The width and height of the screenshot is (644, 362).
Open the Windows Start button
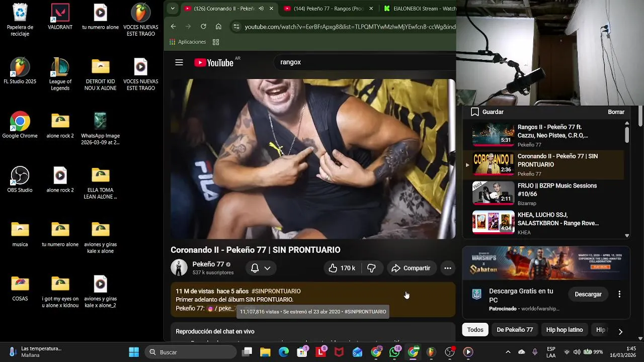pos(134,352)
